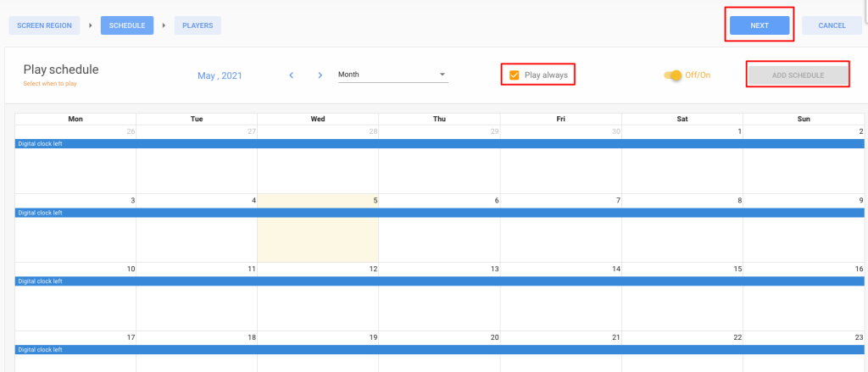Open the Screen Region step

tap(44, 25)
